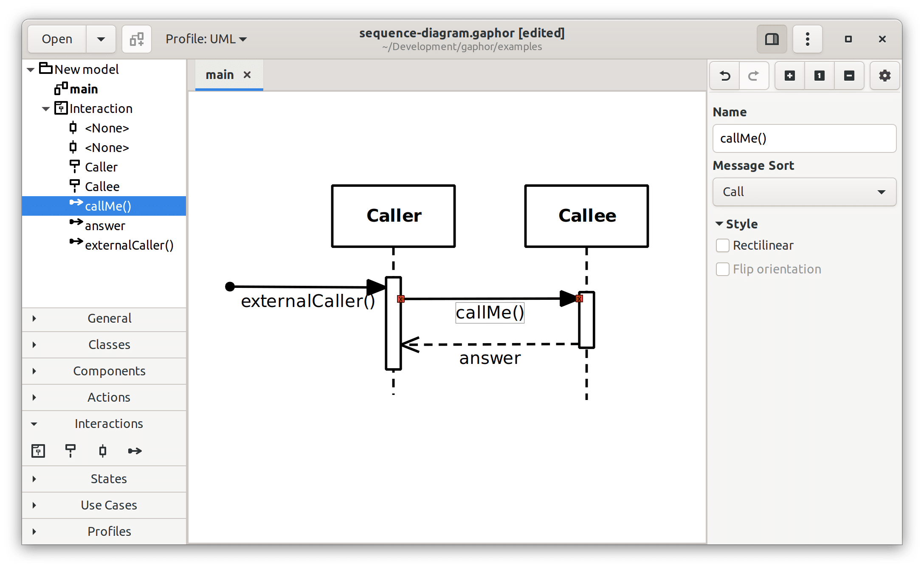
Task: Expand the Components toolbox section
Action: coord(104,371)
